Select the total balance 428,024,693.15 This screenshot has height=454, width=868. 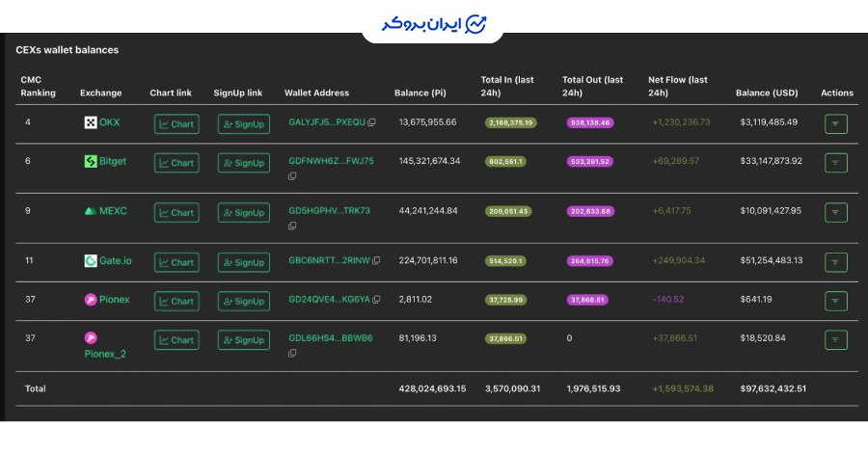click(432, 388)
